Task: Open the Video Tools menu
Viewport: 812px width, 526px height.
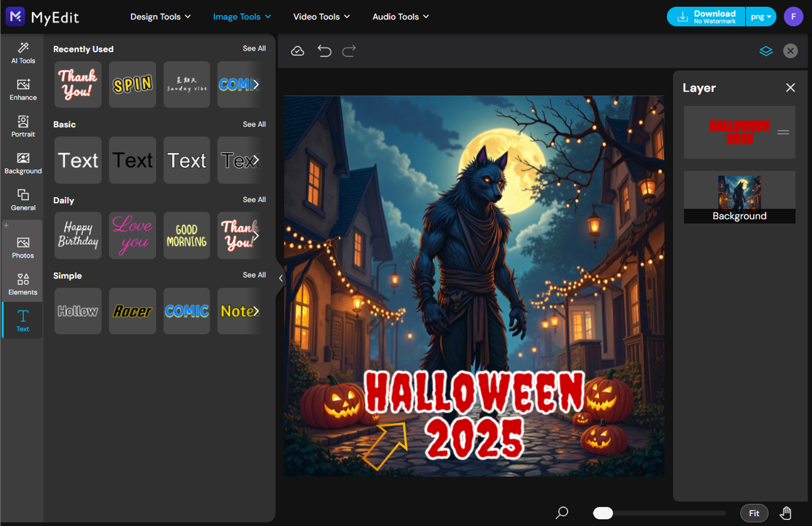Action: [321, 16]
